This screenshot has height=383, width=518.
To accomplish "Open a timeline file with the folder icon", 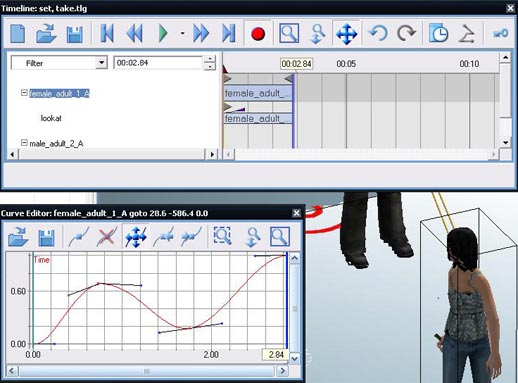I will [46, 33].
